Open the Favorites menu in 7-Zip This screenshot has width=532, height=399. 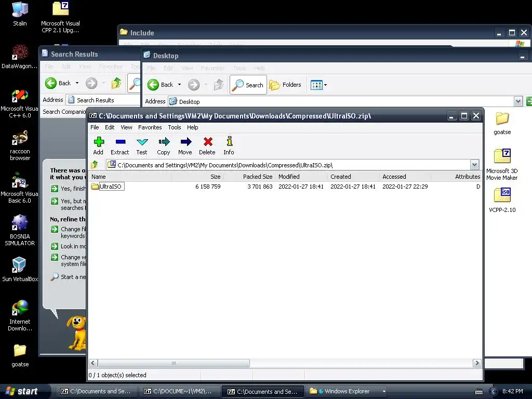click(150, 128)
